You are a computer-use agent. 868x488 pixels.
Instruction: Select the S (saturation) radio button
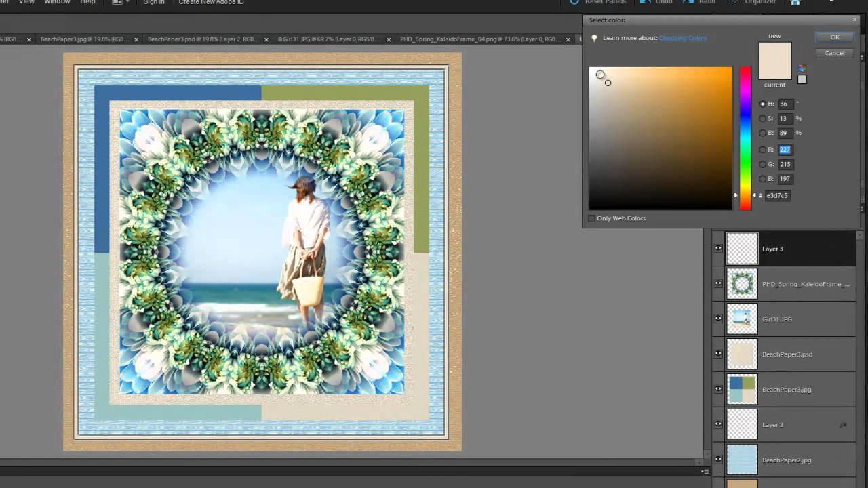(x=763, y=119)
